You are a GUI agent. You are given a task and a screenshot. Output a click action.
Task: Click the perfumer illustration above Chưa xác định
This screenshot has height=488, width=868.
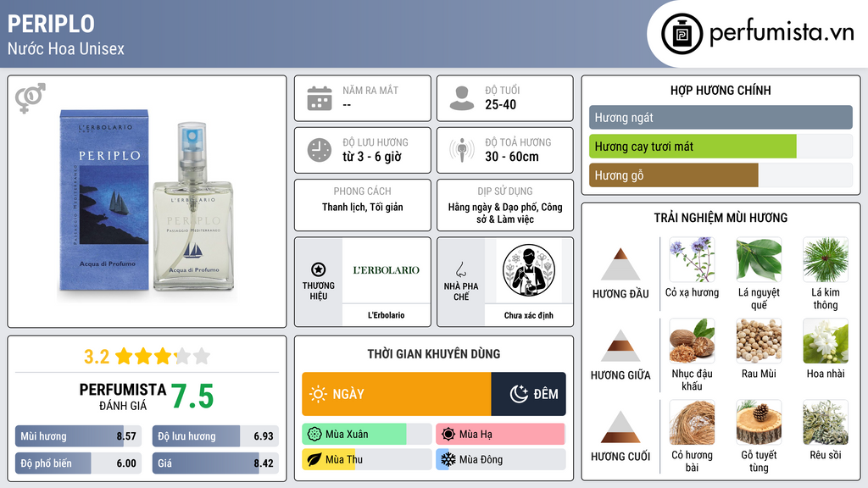[529, 270]
